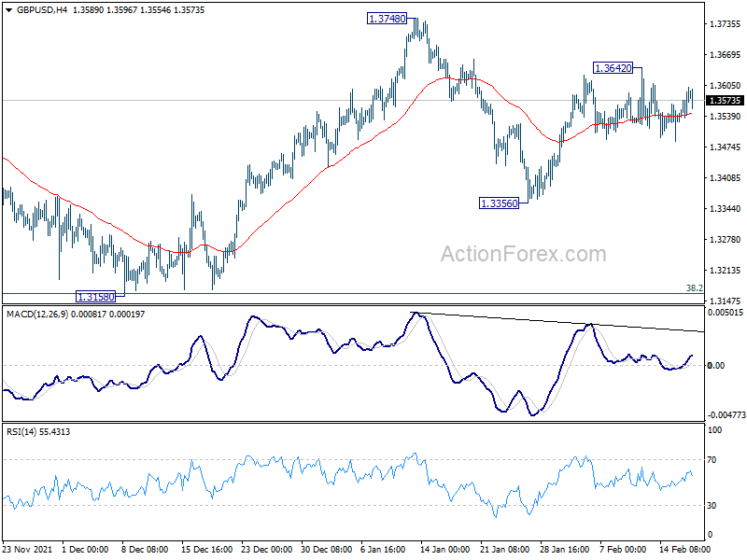Click the 15 Dec 16:00 date label

click(206, 549)
